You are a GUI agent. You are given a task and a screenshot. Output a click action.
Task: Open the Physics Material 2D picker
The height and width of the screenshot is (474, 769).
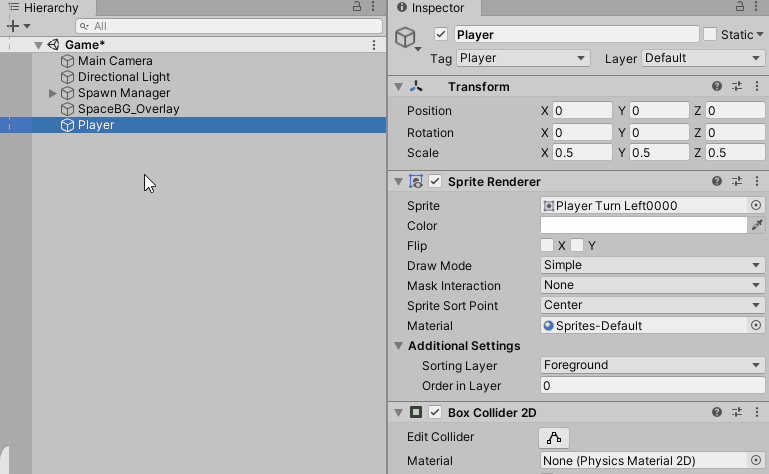tap(756, 460)
